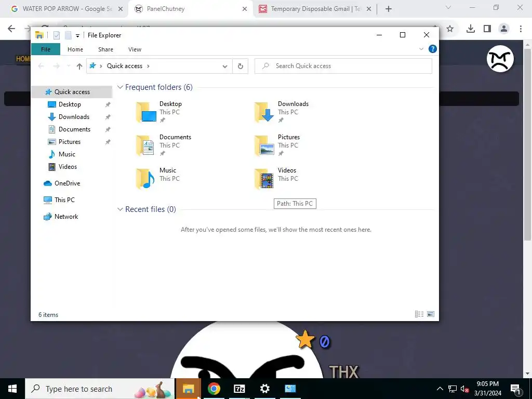The width and height of the screenshot is (532, 399).
Task: Open 7-Zip from the taskbar
Action: point(239,389)
